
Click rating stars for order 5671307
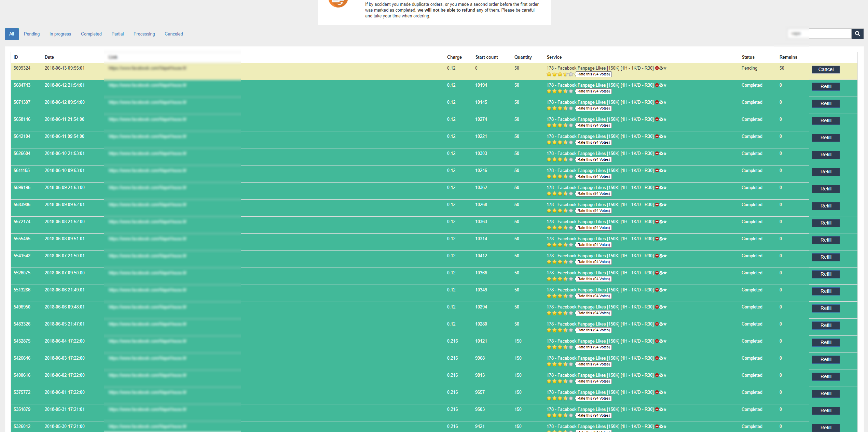(560, 108)
